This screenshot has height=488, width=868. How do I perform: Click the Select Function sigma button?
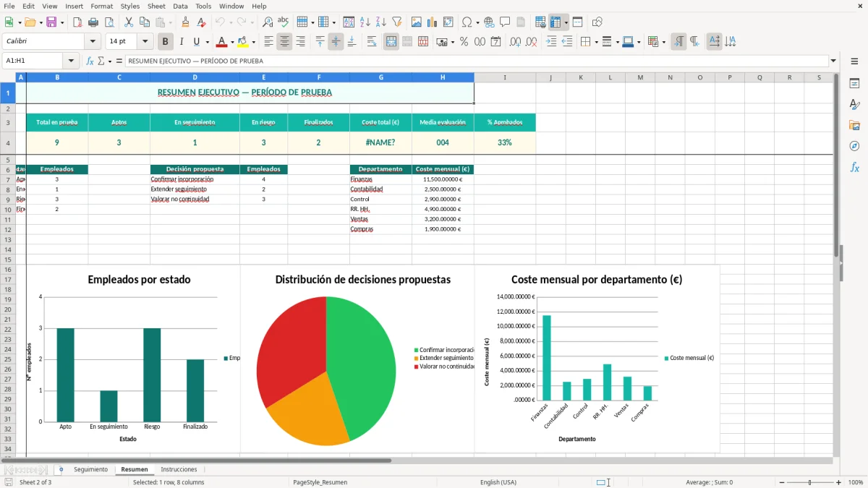[x=101, y=61]
